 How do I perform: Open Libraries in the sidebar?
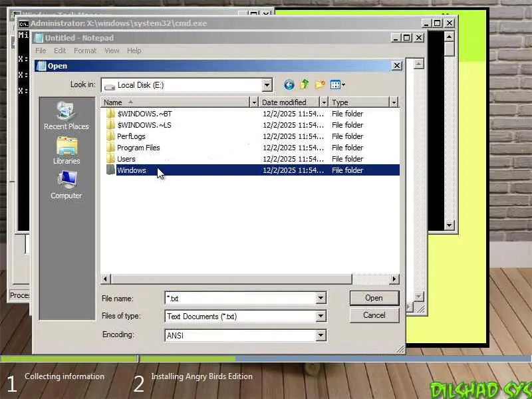pos(66,150)
